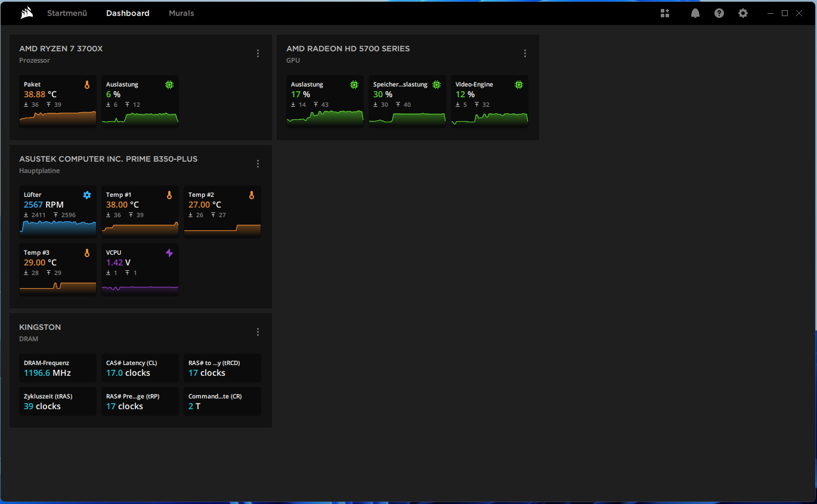Click the chip icon on Speicherauslastung tile
Viewport: 817px width, 504px height.
437,85
